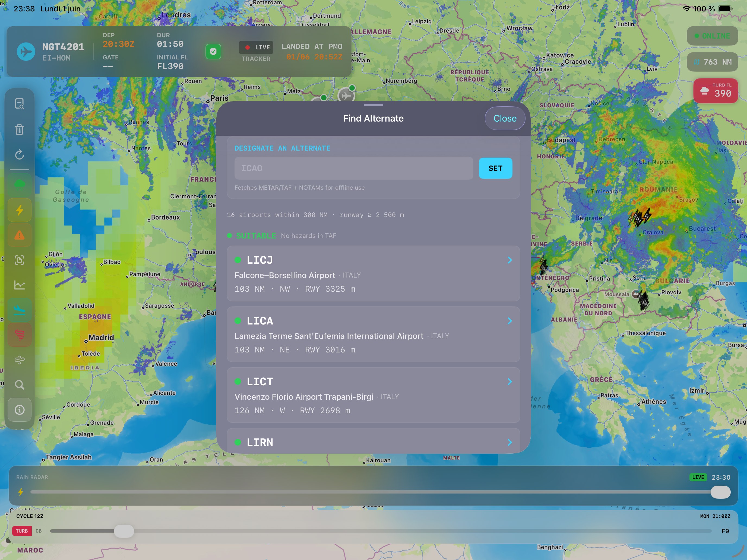Click the SET button

coord(495,168)
